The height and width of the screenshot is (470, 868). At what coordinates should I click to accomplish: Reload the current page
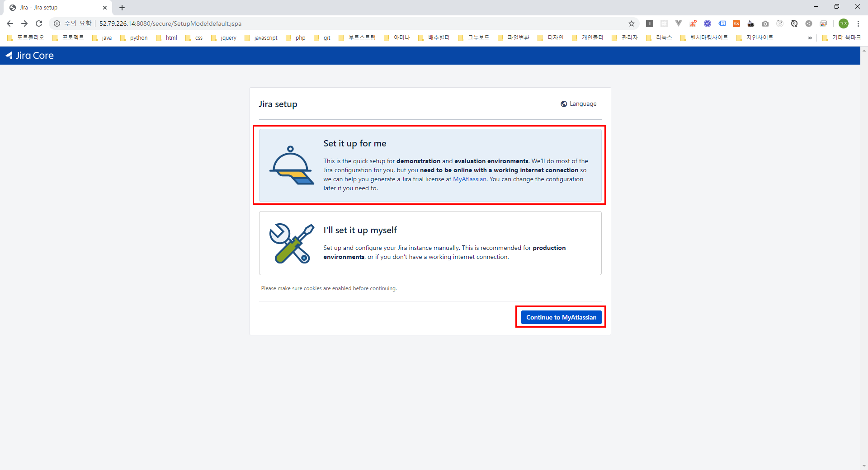[x=39, y=23]
